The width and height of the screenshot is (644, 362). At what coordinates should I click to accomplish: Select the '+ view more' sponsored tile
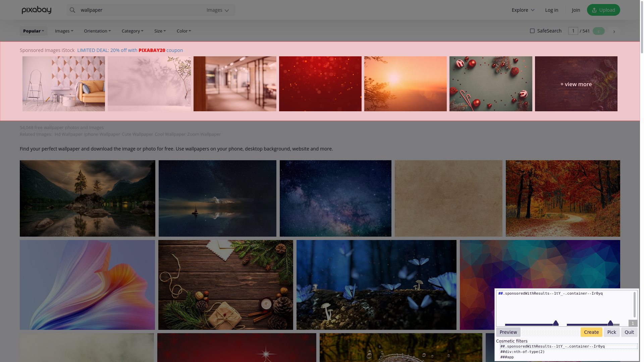(x=576, y=84)
